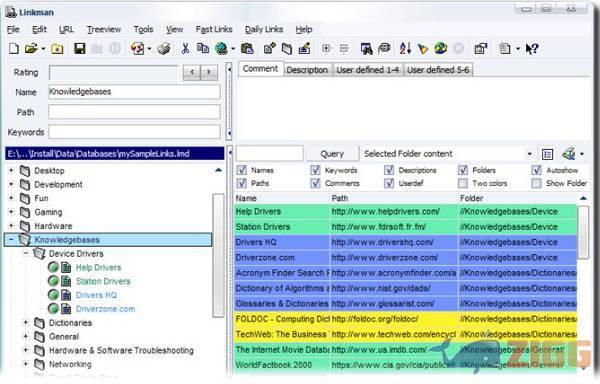Image resolution: width=600 pixels, height=384 pixels.
Task: Click the Properties toolbar icon
Action: 481,49
